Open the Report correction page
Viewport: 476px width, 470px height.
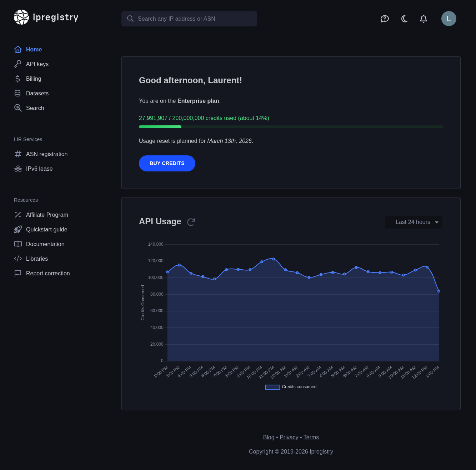point(48,273)
